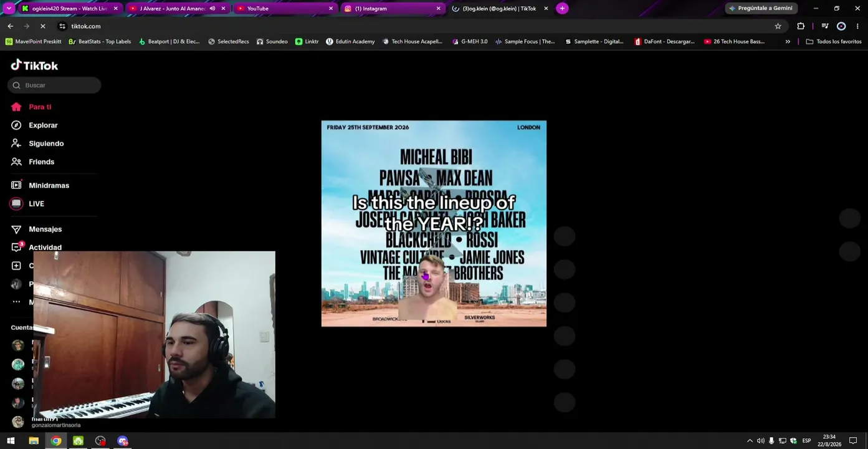
Task: Open the Beatport bookmark
Action: coord(169,42)
